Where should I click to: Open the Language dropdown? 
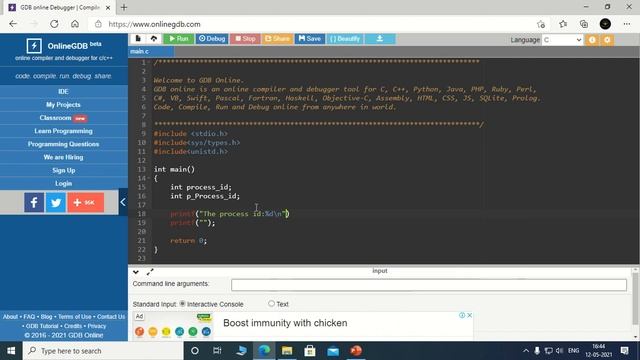(562, 40)
